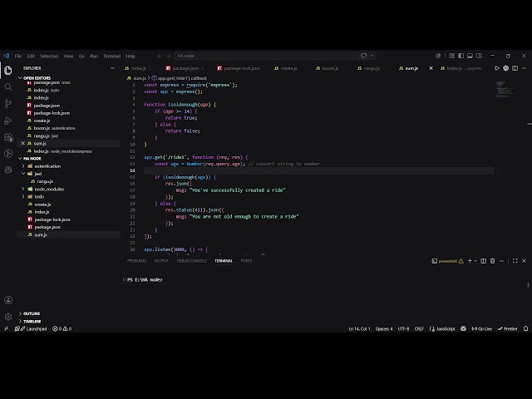Click Spaces: 4 indentation setting
The image size is (532, 399).
pyautogui.click(x=384, y=328)
